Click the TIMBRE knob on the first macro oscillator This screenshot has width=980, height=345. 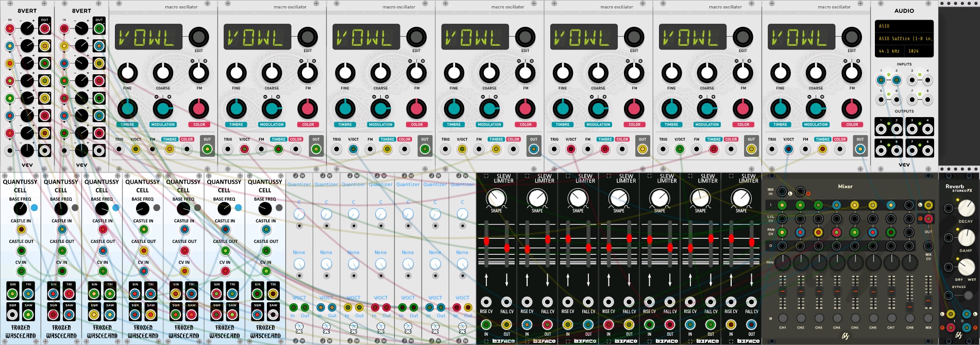[128, 109]
